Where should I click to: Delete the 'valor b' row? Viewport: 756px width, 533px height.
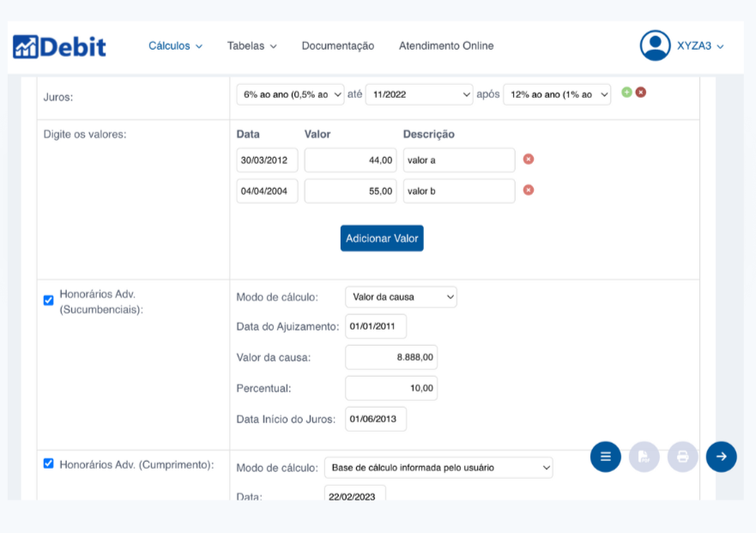point(529,190)
